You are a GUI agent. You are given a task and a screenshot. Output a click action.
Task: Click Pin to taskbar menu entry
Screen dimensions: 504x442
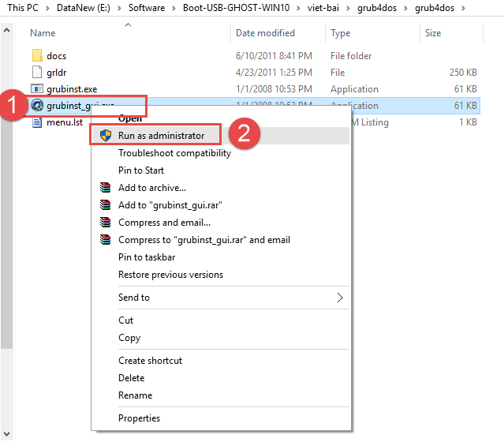pos(147,257)
